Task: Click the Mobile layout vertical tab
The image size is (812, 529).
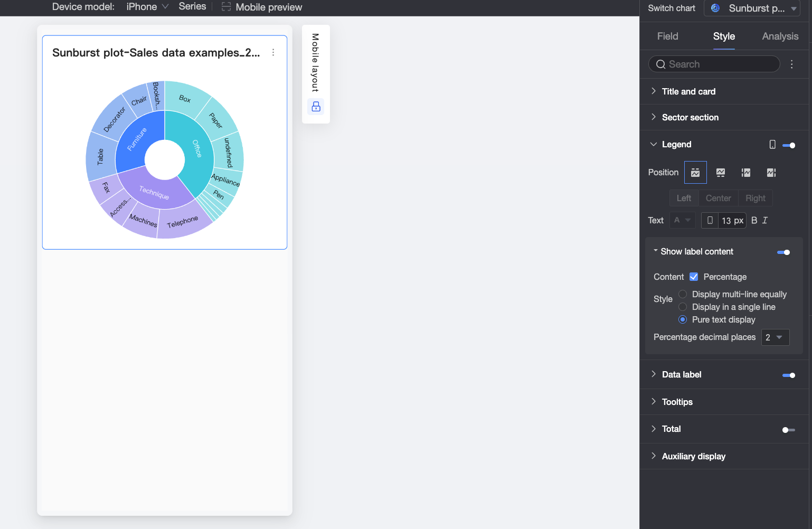Action: coord(315,62)
